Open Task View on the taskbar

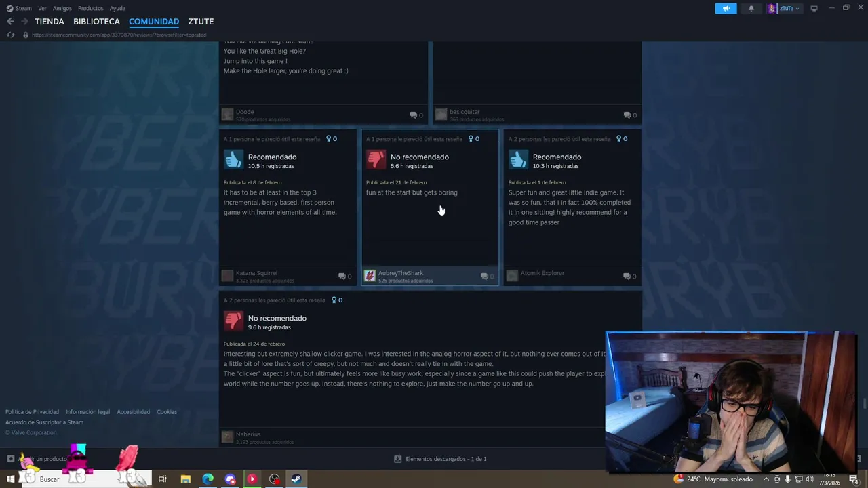tap(163, 479)
